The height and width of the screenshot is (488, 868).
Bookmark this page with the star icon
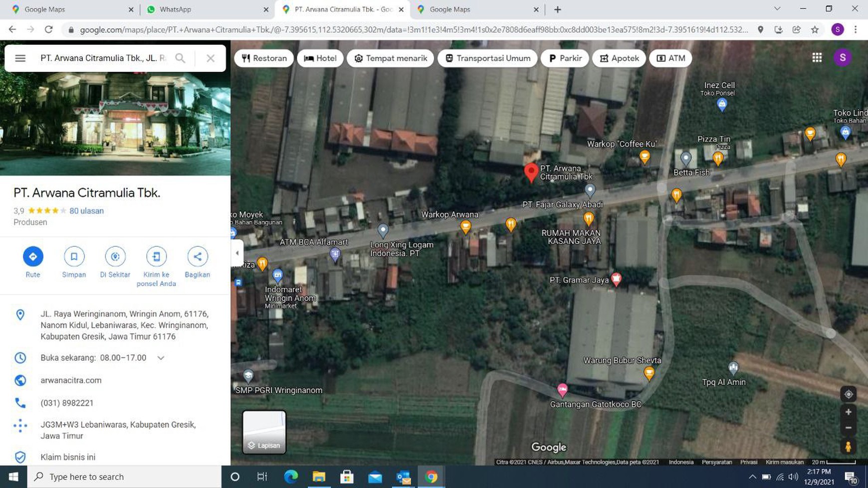point(815,30)
